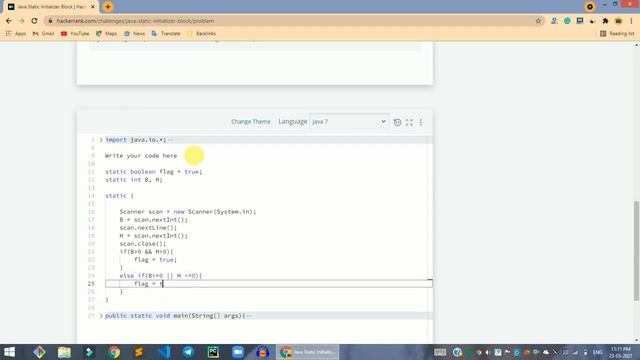Switch to the Java Static Initializer Block tab
The width and height of the screenshot is (640, 360).
[51, 7]
